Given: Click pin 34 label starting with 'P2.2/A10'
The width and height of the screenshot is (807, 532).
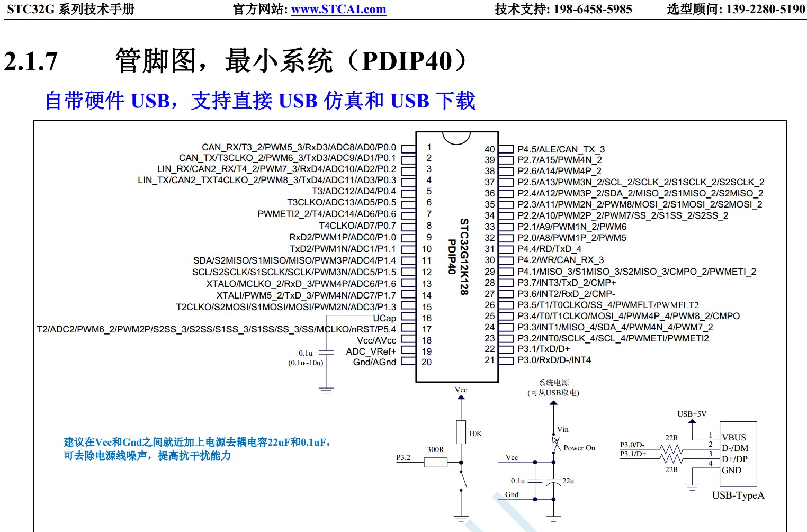Looking at the screenshot, I should [x=623, y=215].
